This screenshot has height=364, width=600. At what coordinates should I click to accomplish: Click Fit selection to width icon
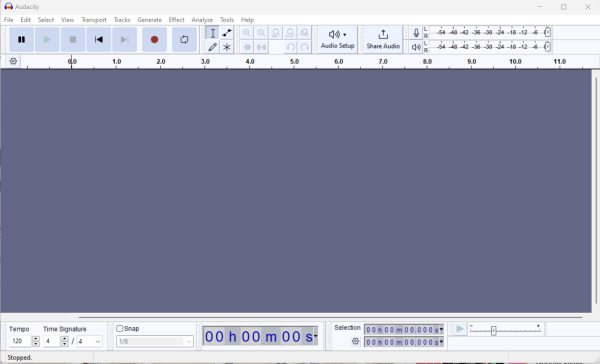276,33
